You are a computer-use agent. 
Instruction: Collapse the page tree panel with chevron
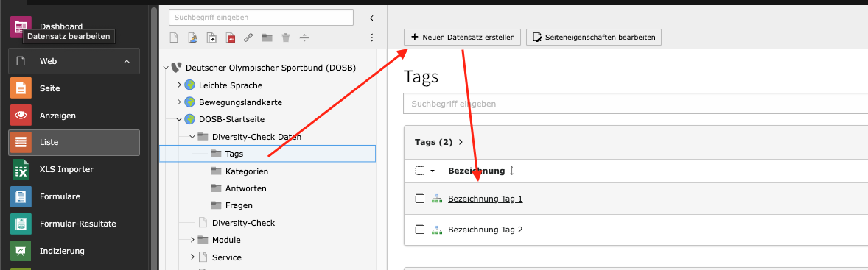tap(372, 18)
